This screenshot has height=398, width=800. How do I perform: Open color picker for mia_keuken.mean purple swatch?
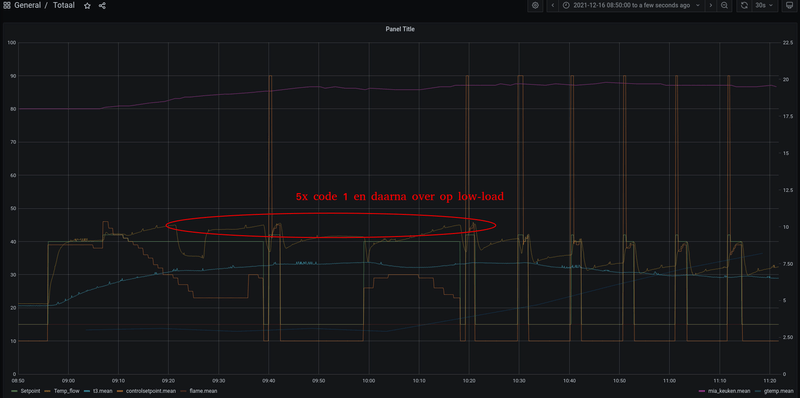click(x=702, y=391)
